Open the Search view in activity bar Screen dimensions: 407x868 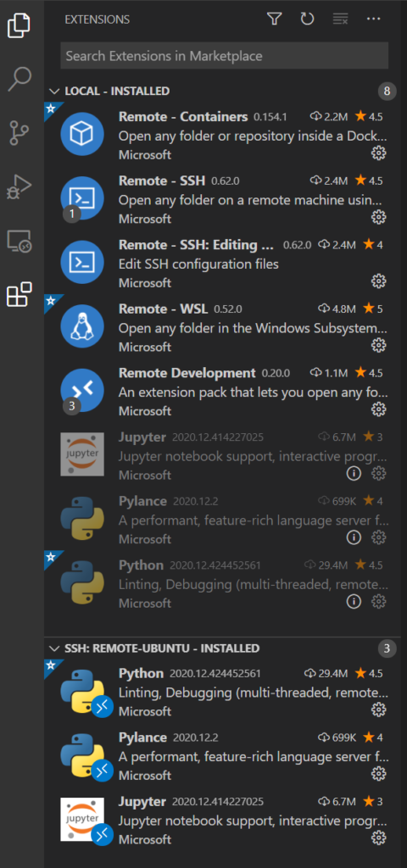(x=20, y=79)
